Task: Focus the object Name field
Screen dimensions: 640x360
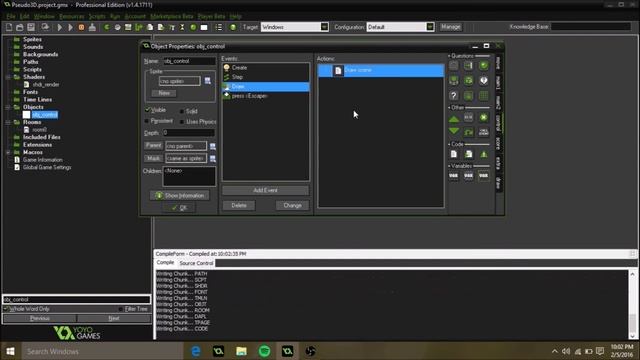Action: click(189, 61)
